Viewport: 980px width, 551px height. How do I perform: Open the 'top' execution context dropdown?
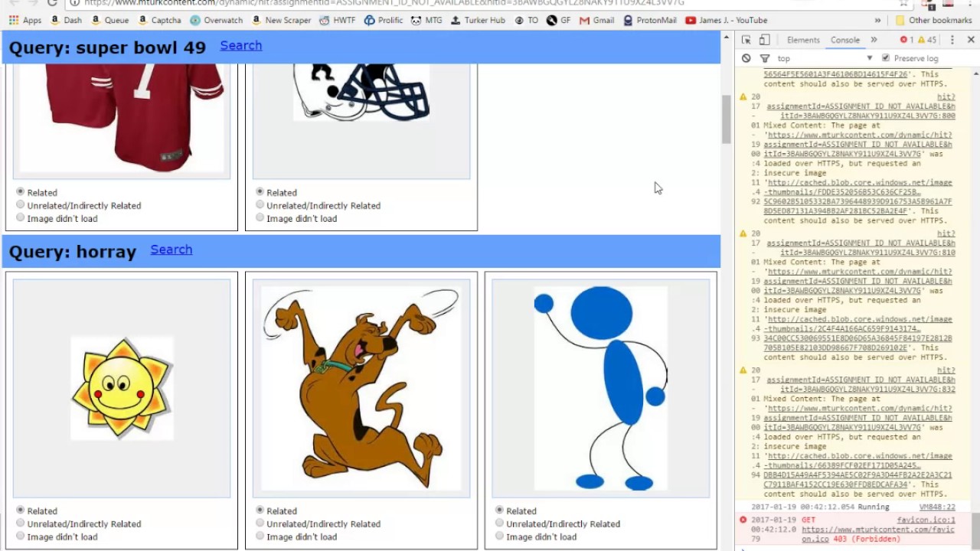[x=825, y=58]
